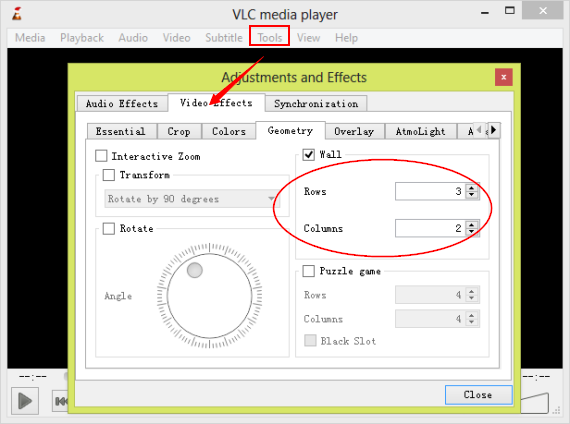
Task: Switch to the Audio Effects tab
Action: click(122, 104)
